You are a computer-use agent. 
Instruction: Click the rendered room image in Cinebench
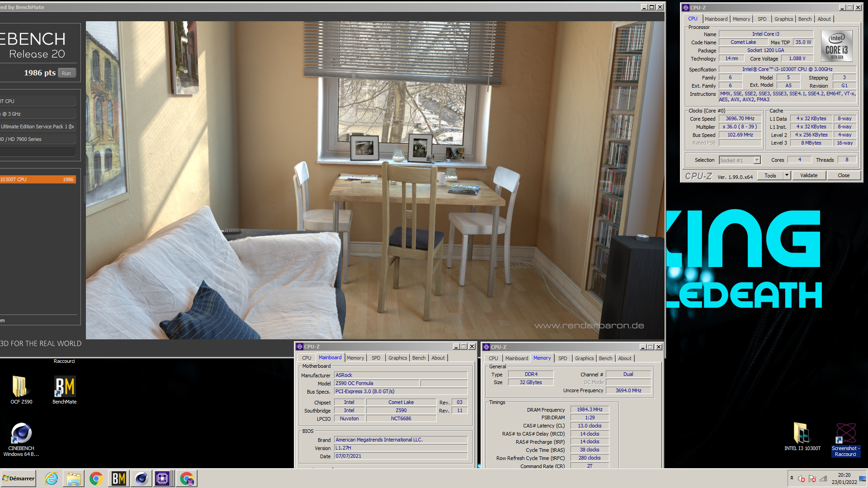point(375,180)
